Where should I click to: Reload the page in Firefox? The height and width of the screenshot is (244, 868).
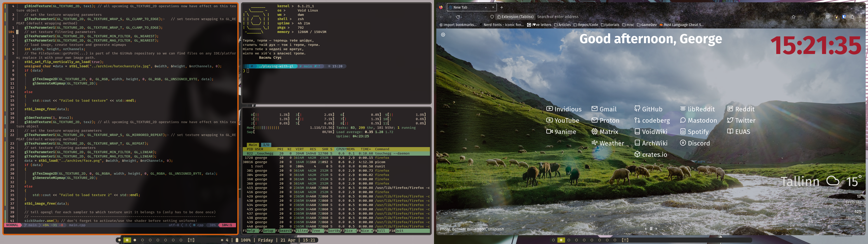[x=458, y=16]
